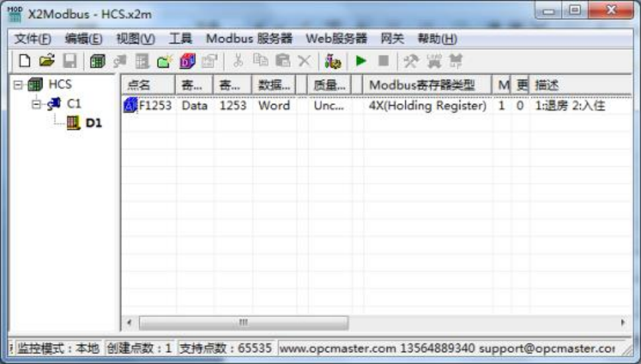
Task: Open the Modbus 服务器 menu
Action: (x=249, y=39)
